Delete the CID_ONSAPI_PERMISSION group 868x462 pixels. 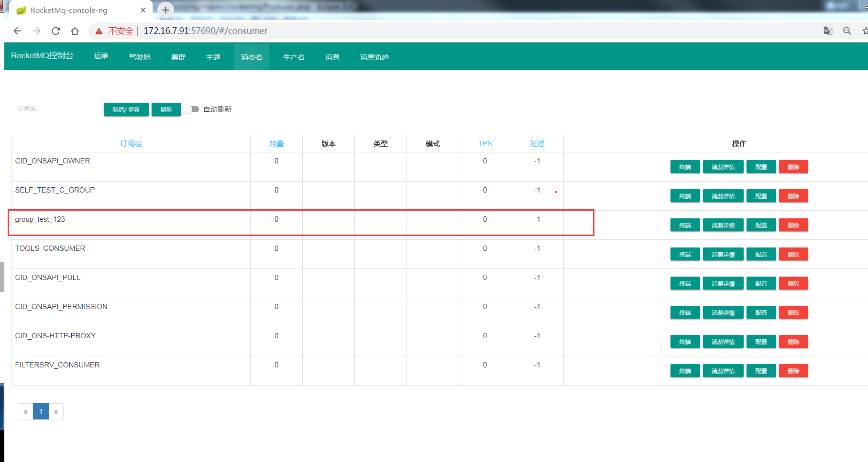[793, 312]
